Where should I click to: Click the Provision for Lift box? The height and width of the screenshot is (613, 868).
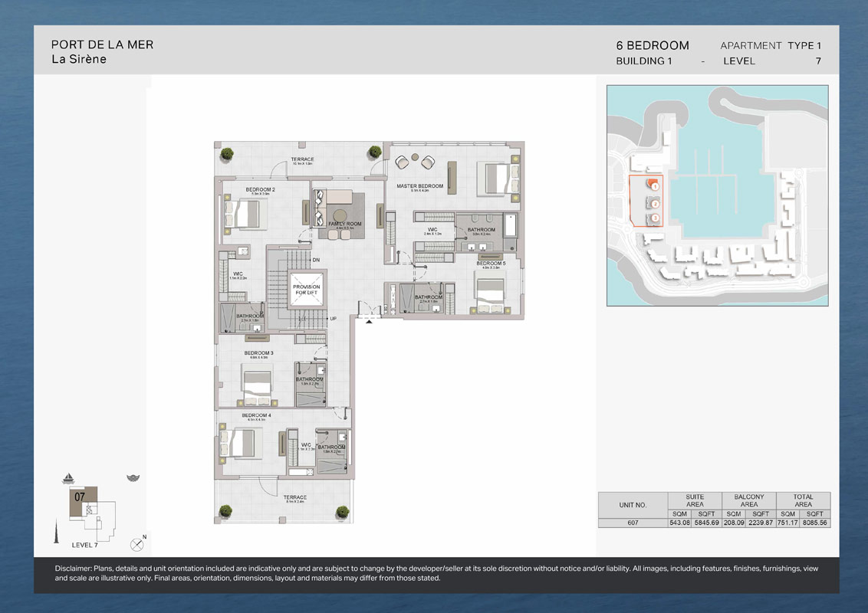[x=307, y=290]
